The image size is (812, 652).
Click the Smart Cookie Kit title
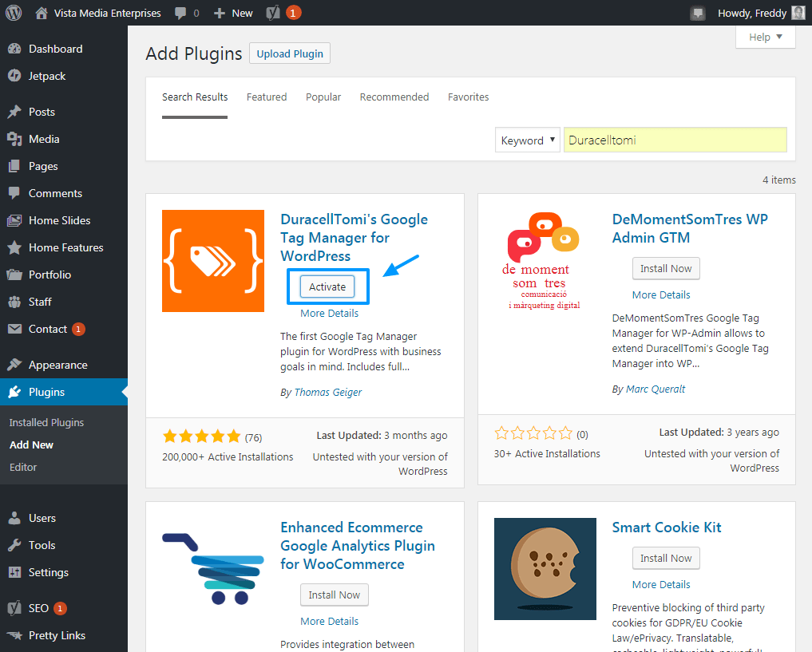(667, 528)
